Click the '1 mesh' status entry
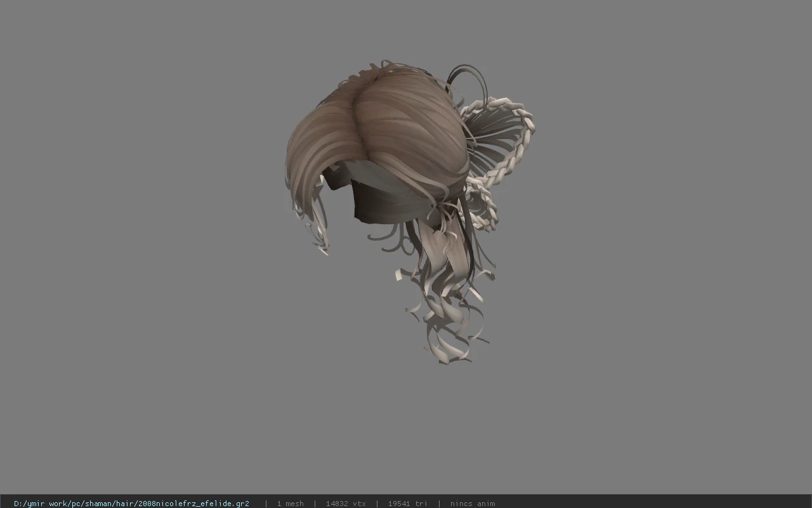812x508 pixels. pyautogui.click(x=290, y=504)
